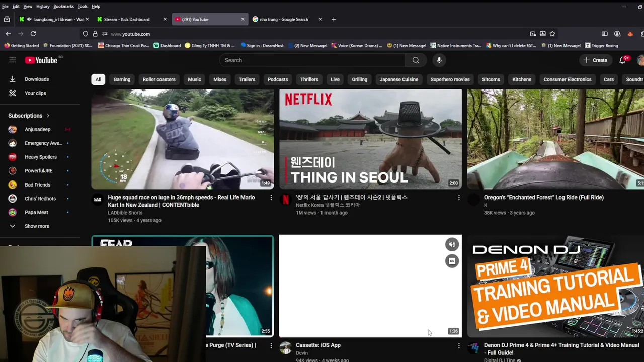Open the Bookmarks menu
The image size is (644, 362).
(63, 6)
